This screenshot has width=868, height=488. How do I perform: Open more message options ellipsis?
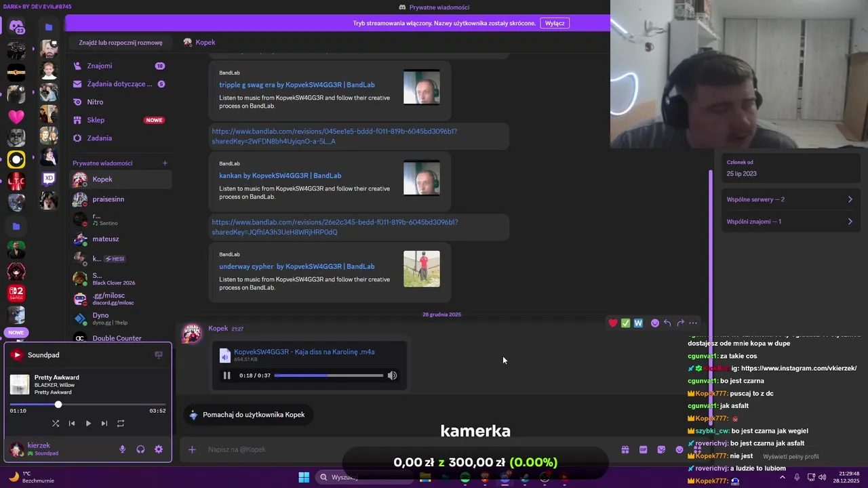coord(692,323)
